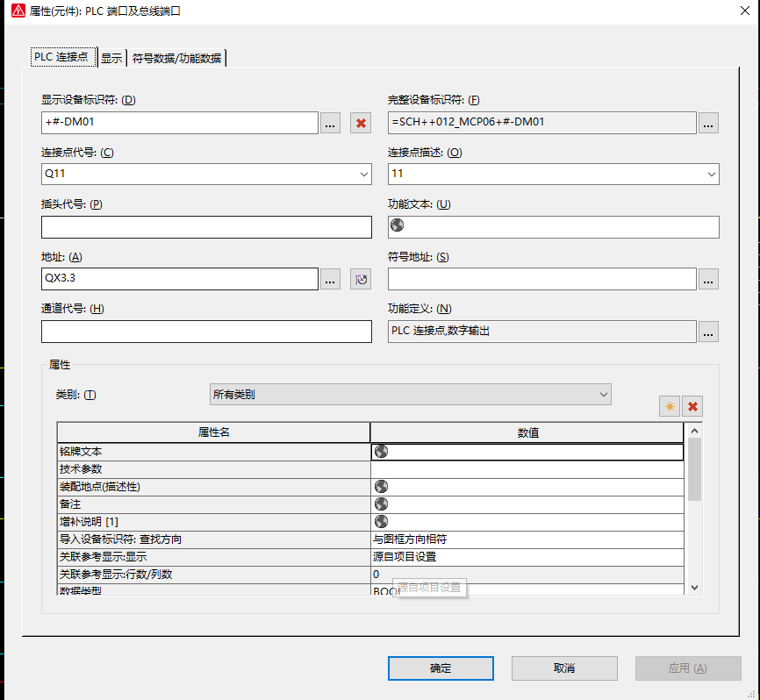Expand the 连接点描述 dropdown
This screenshot has height=700, width=760.
point(710,175)
